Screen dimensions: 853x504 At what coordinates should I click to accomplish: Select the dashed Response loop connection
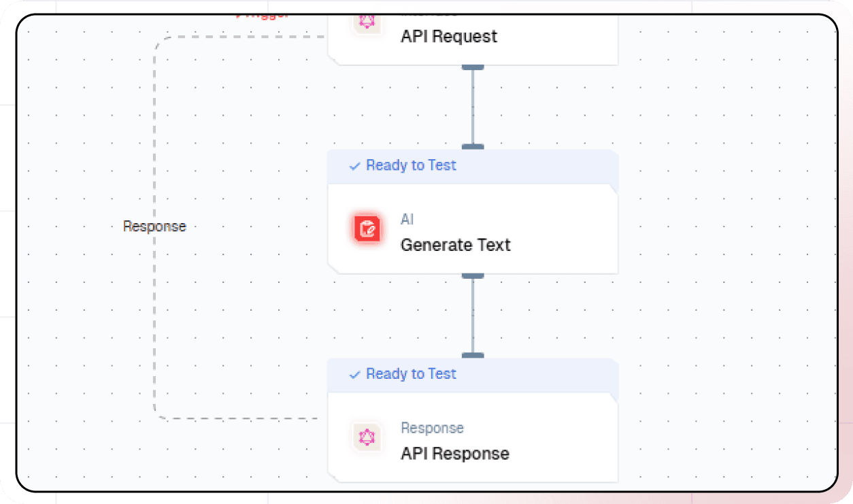[x=154, y=306]
